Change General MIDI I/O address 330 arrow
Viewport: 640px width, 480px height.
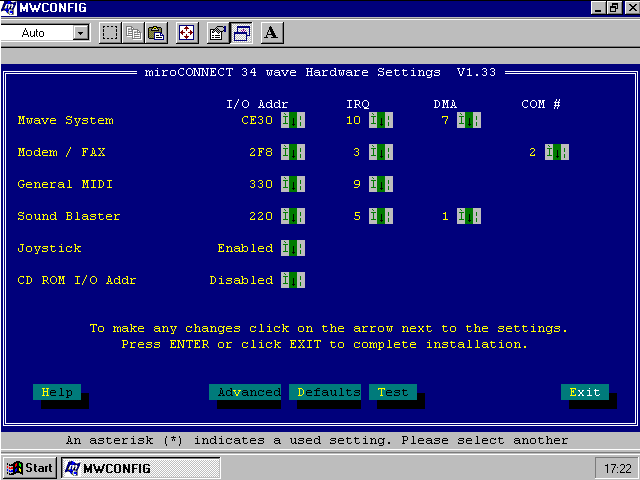click(293, 184)
